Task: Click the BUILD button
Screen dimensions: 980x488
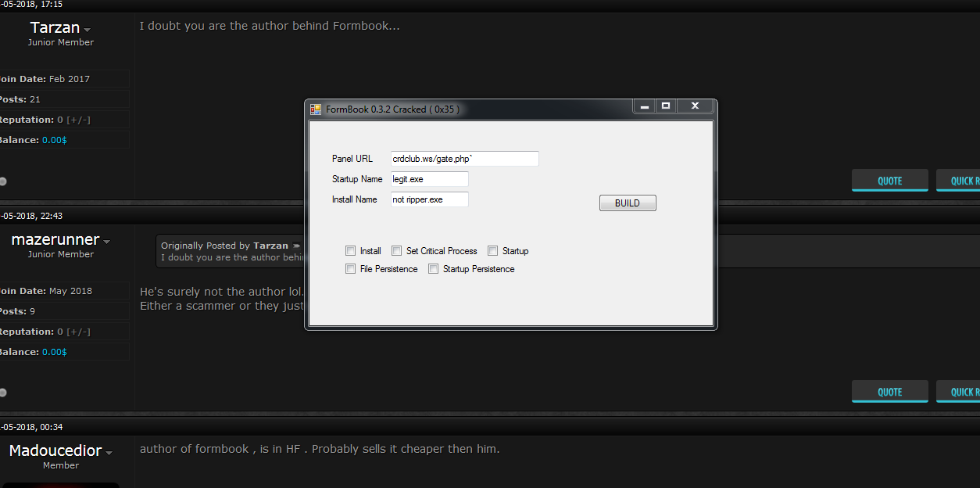Action: point(628,203)
